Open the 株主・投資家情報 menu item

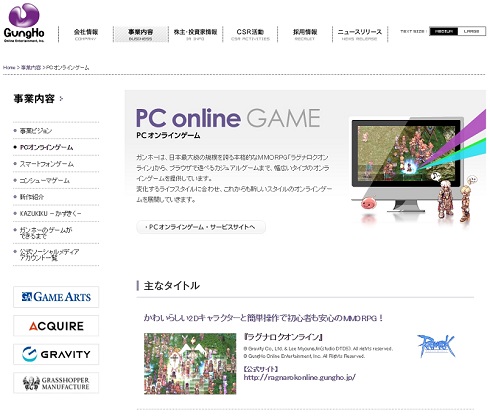point(195,34)
